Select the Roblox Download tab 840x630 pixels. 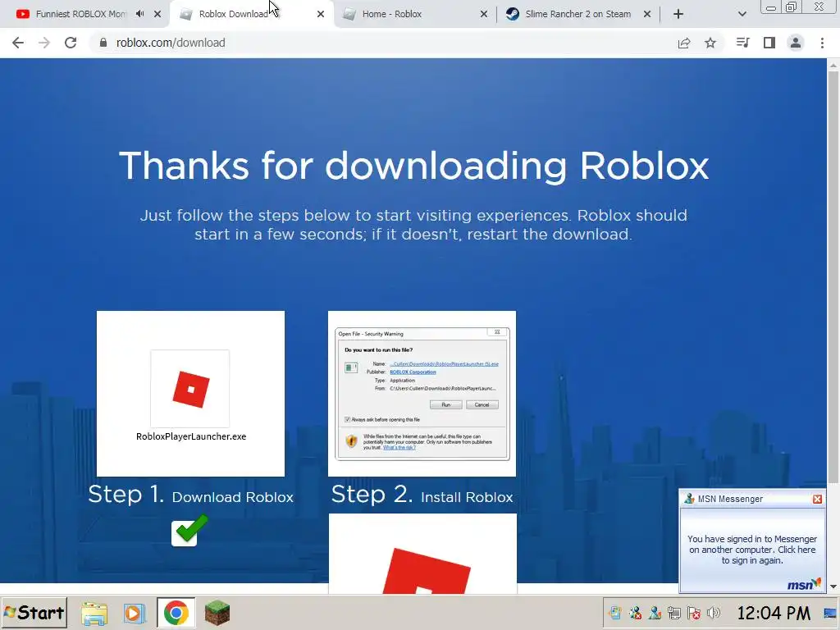pyautogui.click(x=233, y=15)
